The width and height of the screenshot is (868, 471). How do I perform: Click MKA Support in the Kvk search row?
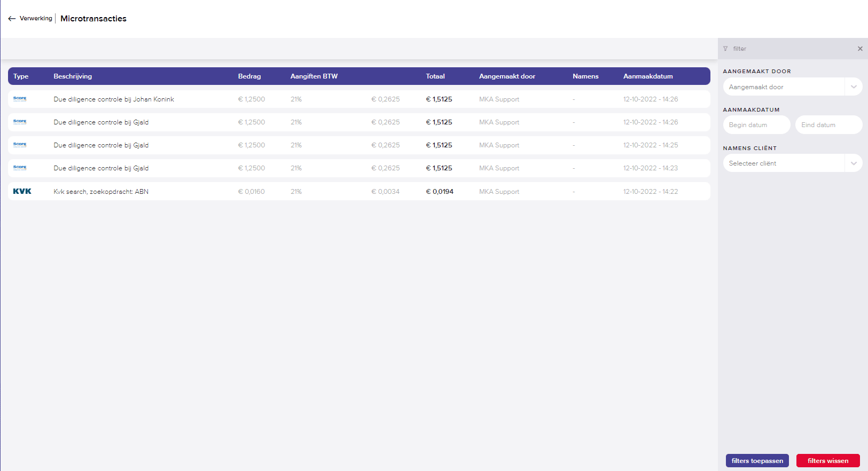pos(499,192)
